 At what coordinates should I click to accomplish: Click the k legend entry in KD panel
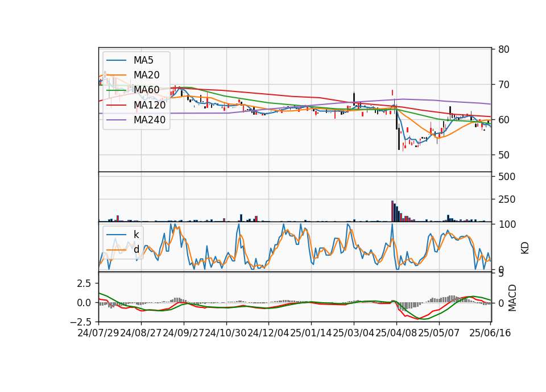pyautogui.click(x=136, y=235)
